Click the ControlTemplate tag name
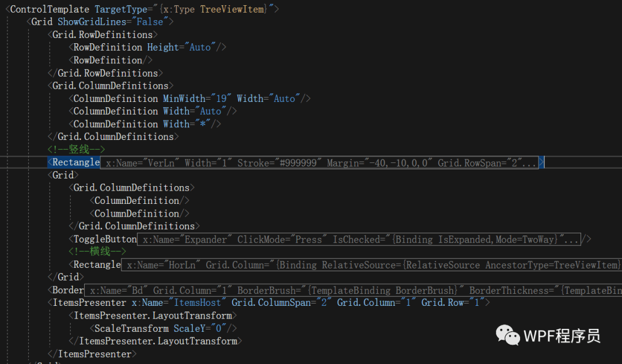622x364 pixels. point(50,9)
